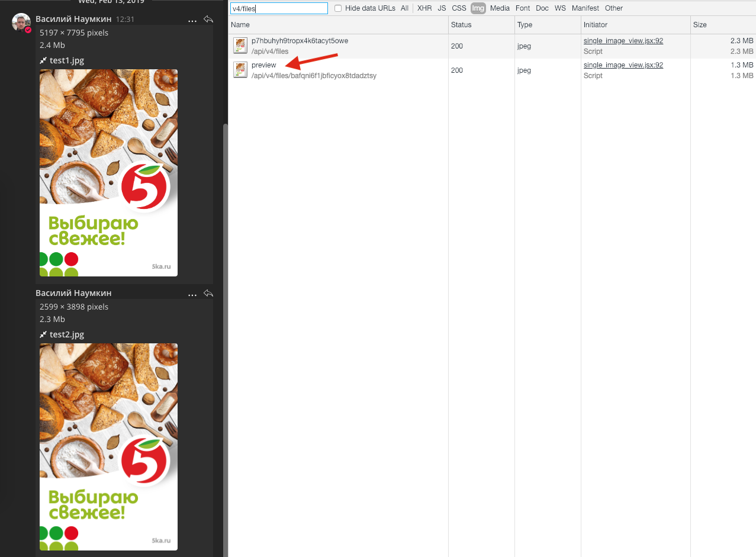Click the thumbnail icon of preview request
The width and height of the screenshot is (756, 557).
[240, 70]
